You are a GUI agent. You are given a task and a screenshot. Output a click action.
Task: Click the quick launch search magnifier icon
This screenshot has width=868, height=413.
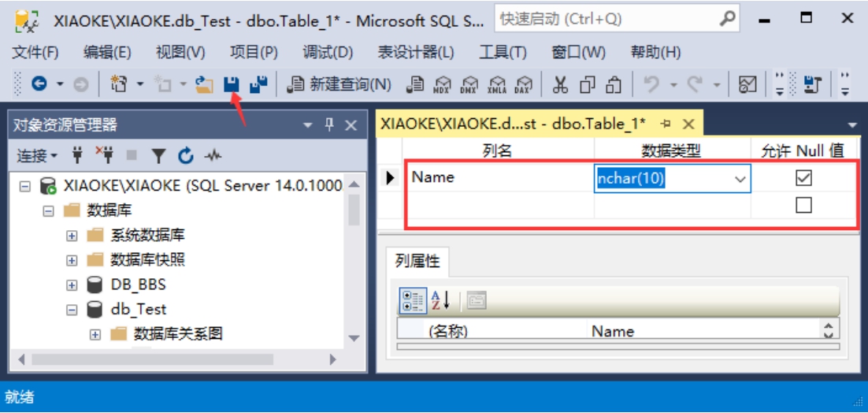(726, 20)
